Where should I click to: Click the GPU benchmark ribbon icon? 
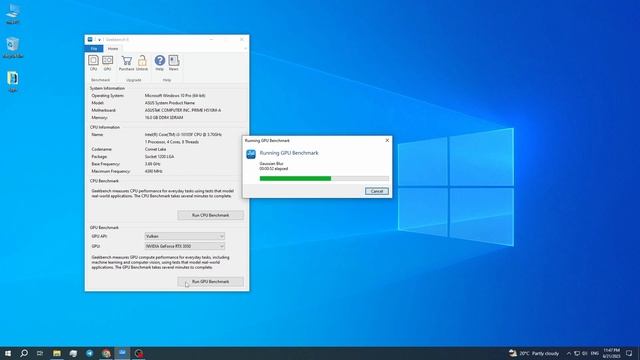coord(107,63)
